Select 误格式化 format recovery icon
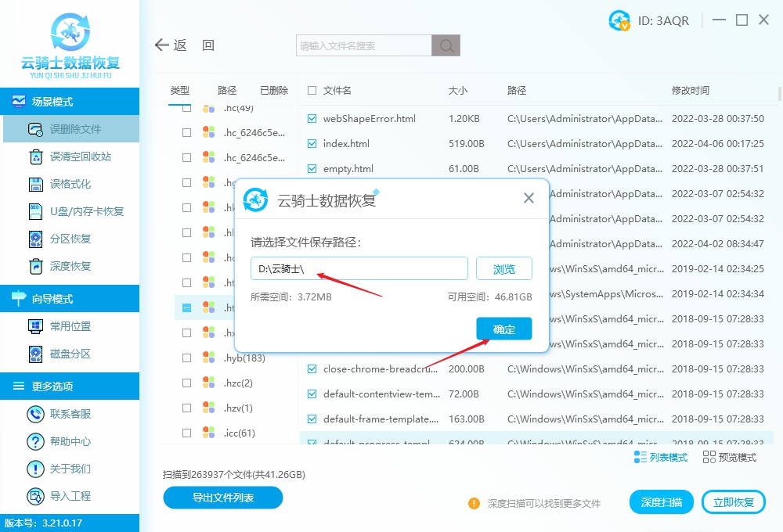Image resolution: width=783 pixels, height=532 pixels. [35, 184]
